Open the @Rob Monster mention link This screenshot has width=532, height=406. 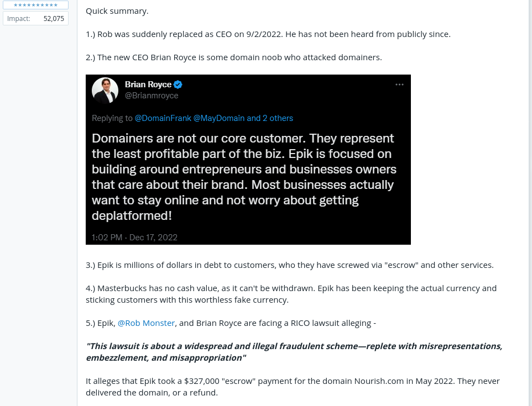point(146,323)
